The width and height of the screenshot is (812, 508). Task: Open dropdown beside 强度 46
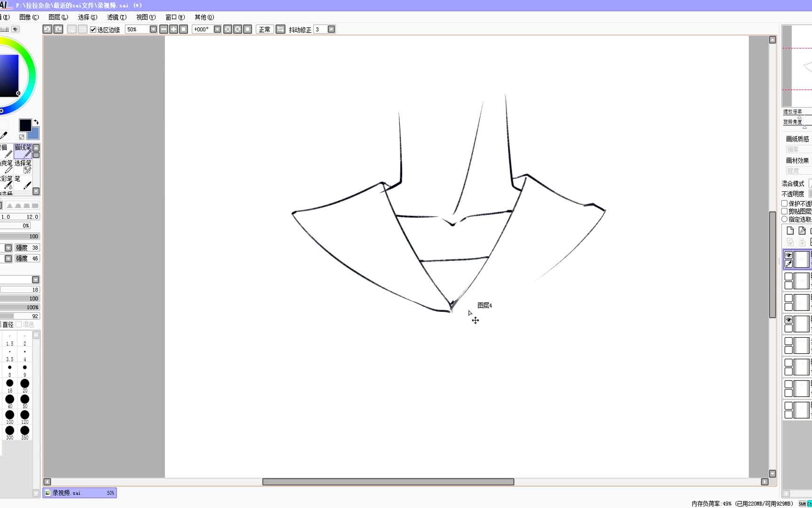coord(8,259)
